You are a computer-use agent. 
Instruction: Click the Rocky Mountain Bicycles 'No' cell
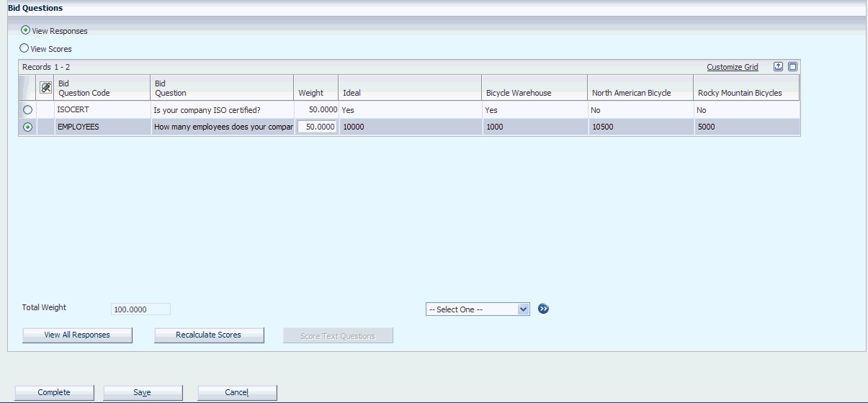[x=747, y=110]
